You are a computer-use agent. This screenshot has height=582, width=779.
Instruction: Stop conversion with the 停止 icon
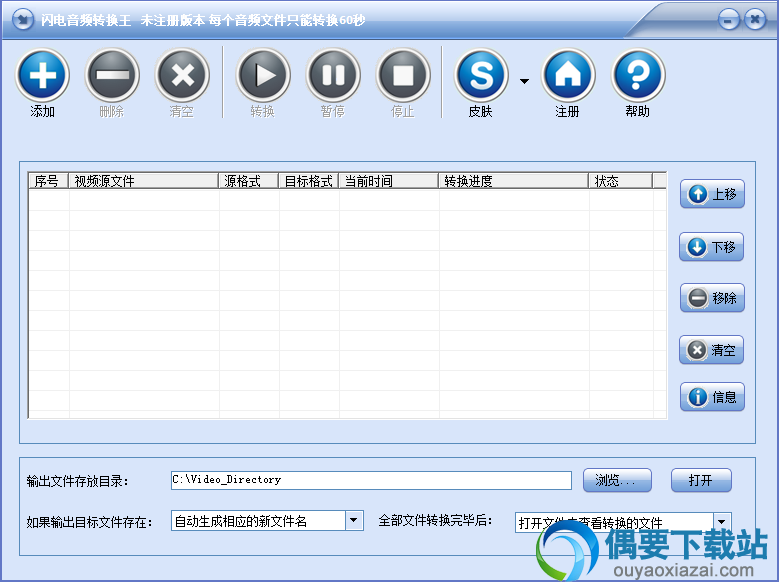click(403, 76)
